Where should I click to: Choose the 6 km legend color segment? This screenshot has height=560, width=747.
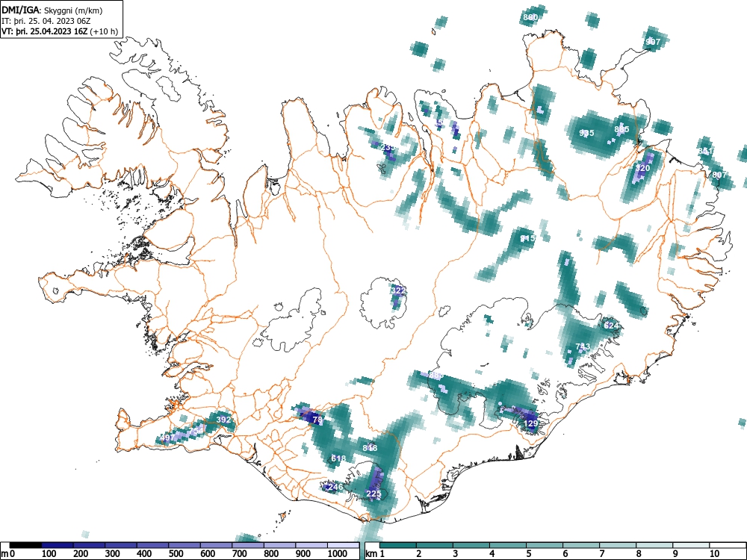[581, 545]
